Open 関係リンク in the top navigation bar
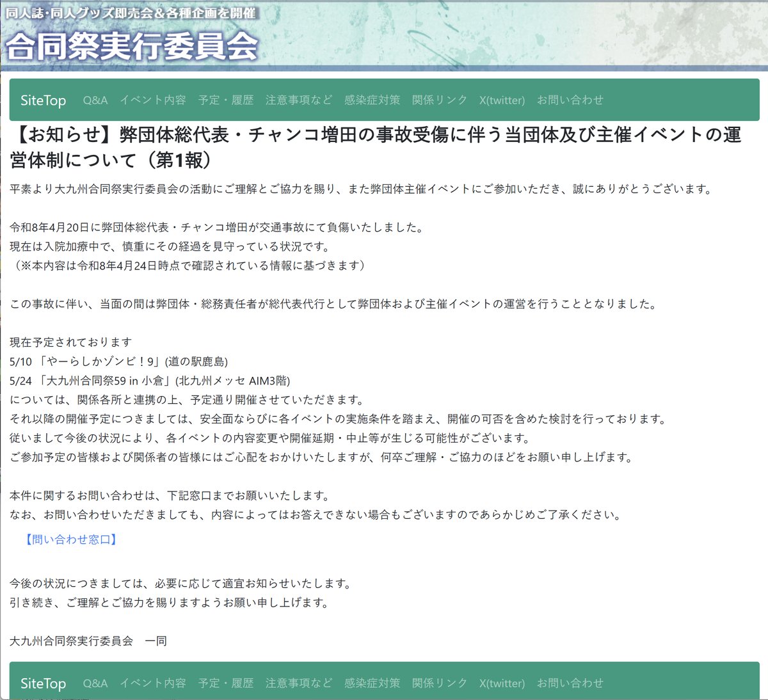 click(x=440, y=100)
